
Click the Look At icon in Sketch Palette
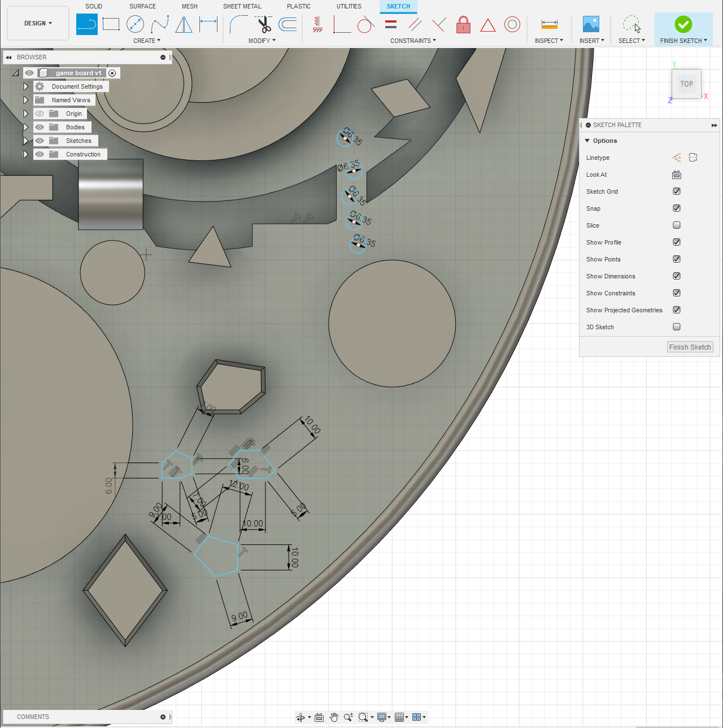pyautogui.click(x=676, y=175)
